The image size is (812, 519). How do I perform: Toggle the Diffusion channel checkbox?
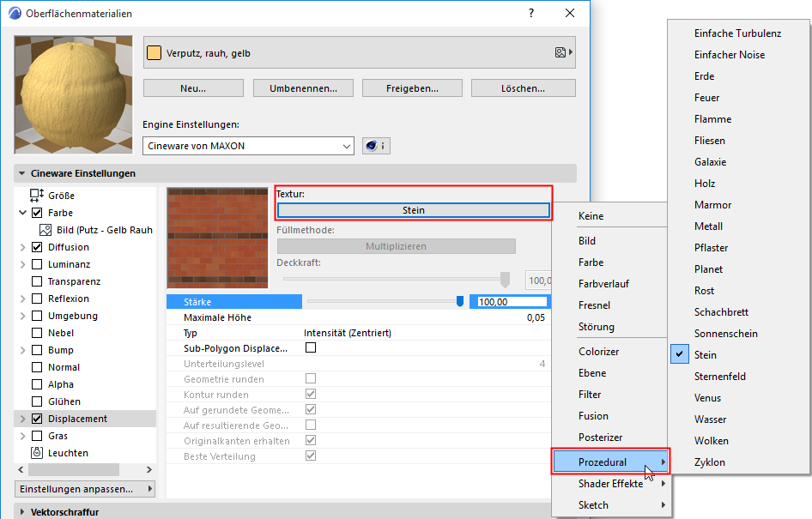coord(37,247)
